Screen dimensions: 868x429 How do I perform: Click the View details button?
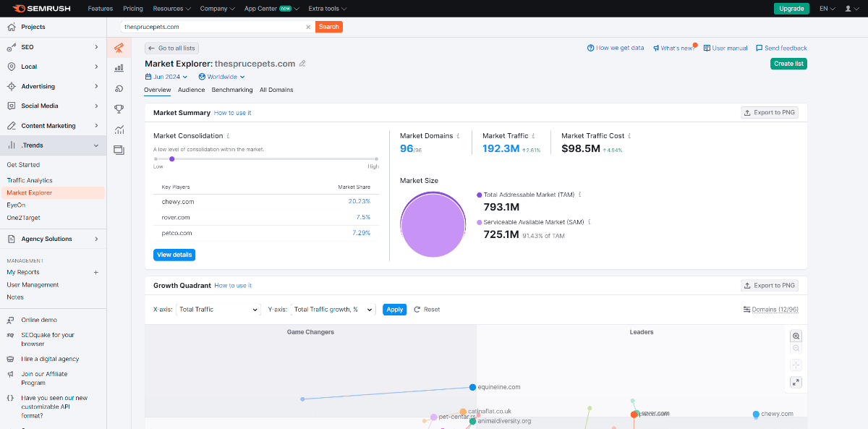(174, 255)
